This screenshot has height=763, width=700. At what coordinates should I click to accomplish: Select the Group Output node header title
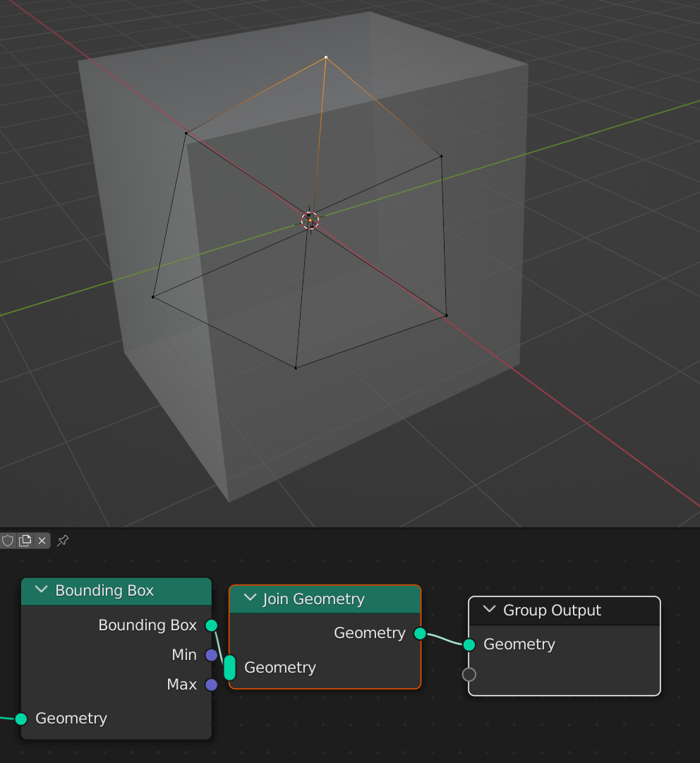click(x=552, y=611)
